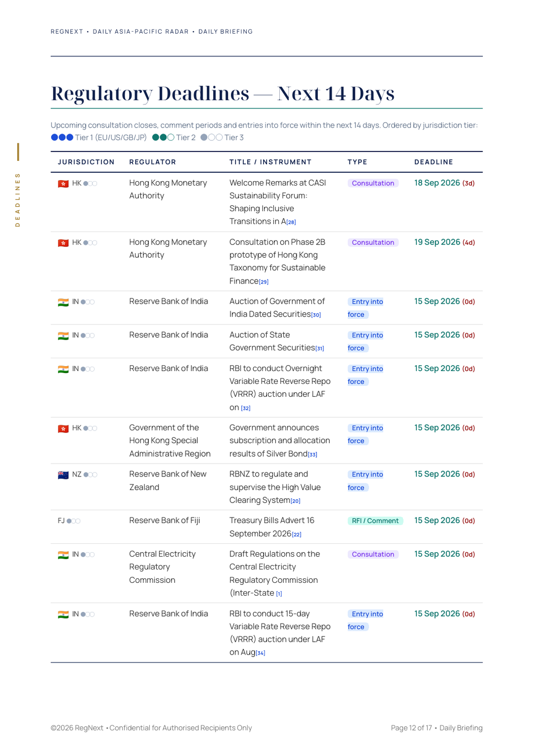Click the RBNZ High Value Clearing System title
534x756 pixels.
point(275,487)
